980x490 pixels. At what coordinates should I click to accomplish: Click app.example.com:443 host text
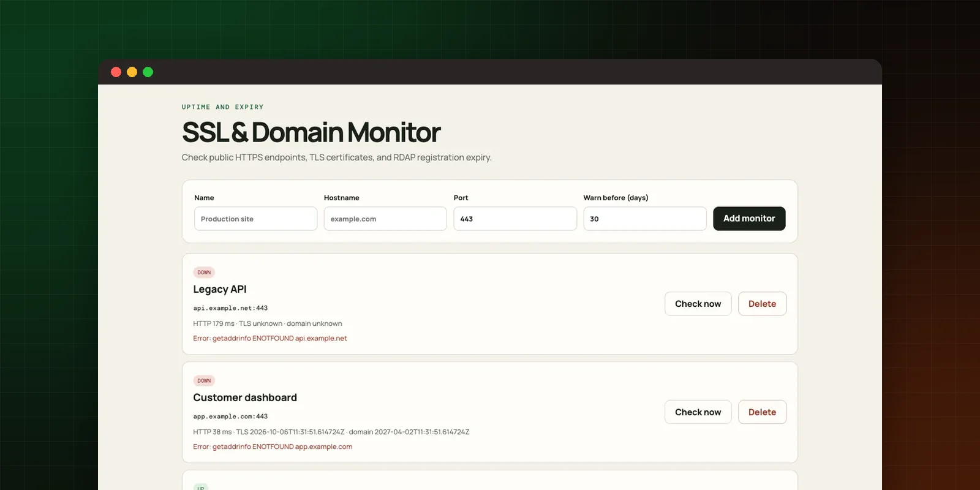point(230,417)
